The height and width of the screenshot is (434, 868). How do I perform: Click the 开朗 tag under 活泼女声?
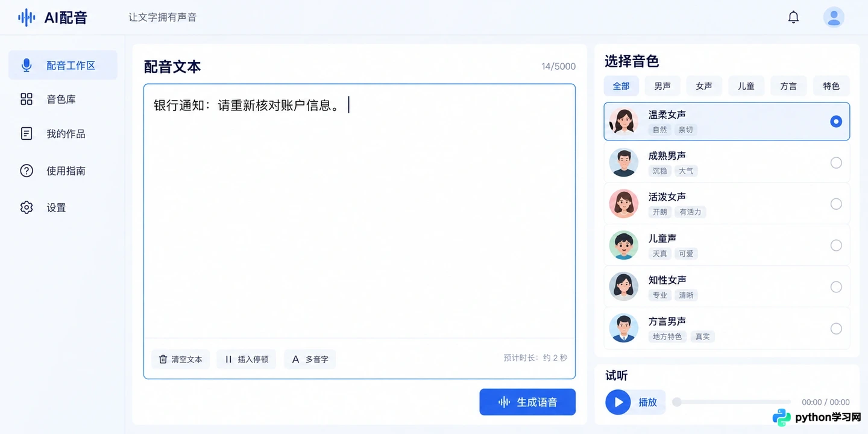[x=660, y=212]
